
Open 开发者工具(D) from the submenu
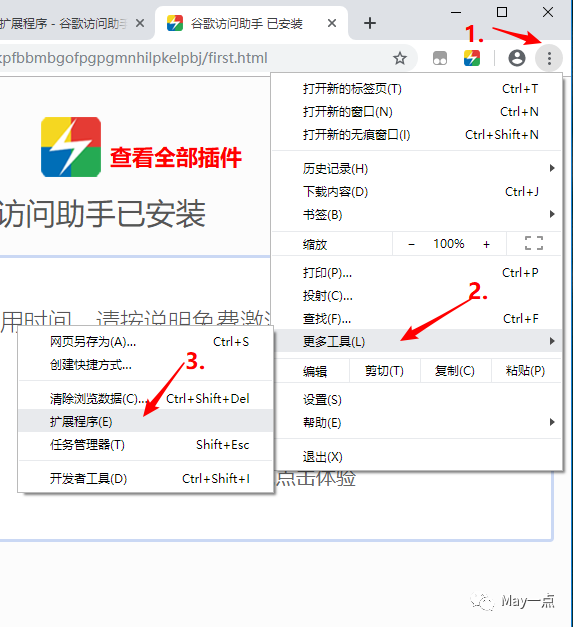pos(146,478)
